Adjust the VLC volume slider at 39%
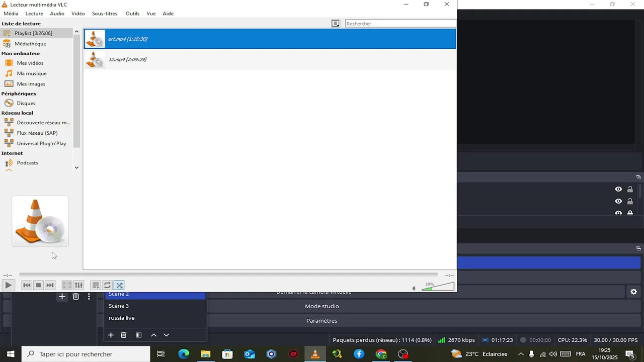The width and height of the screenshot is (644, 362). (x=437, y=287)
